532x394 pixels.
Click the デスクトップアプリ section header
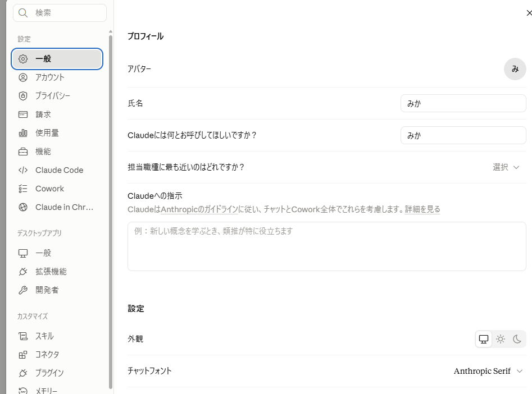pyautogui.click(x=39, y=233)
